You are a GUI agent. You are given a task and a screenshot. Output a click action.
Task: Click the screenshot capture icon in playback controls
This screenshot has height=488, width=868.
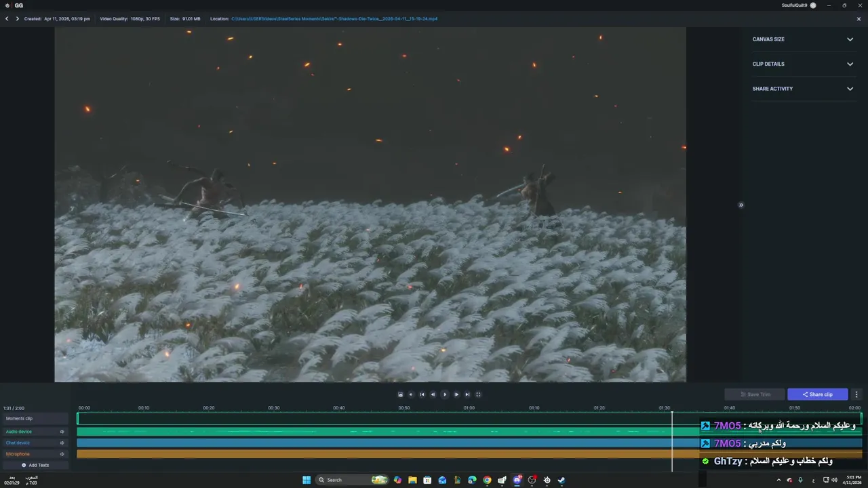click(x=400, y=394)
